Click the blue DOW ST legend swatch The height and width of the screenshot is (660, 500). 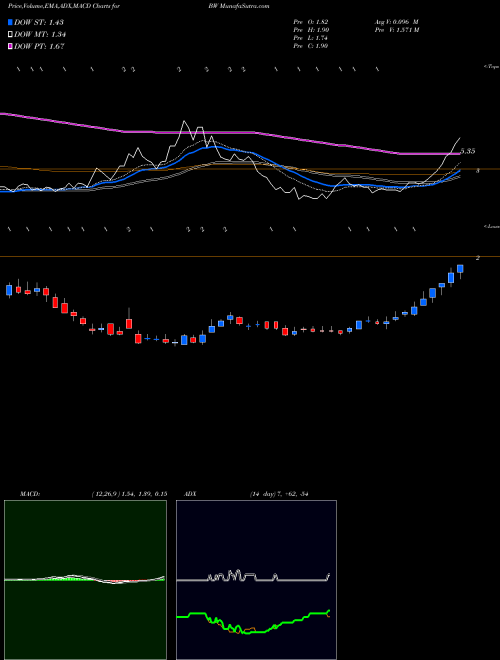(x=10, y=22)
